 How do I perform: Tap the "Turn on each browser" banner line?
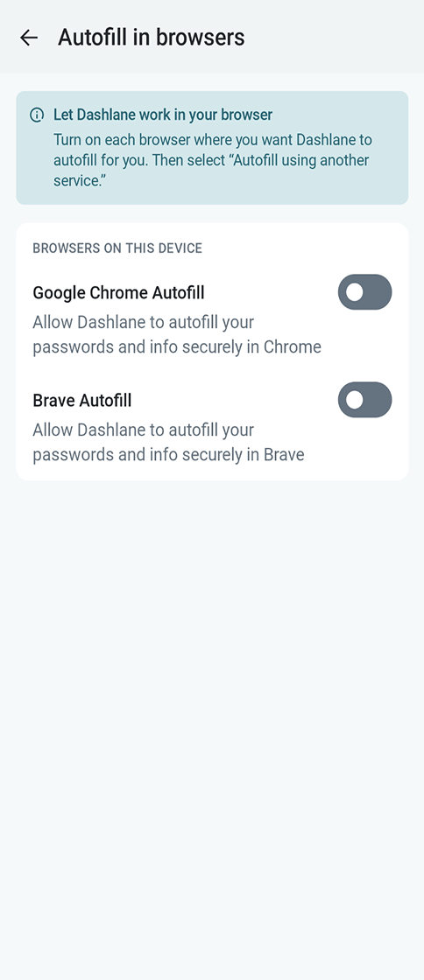pos(213,139)
